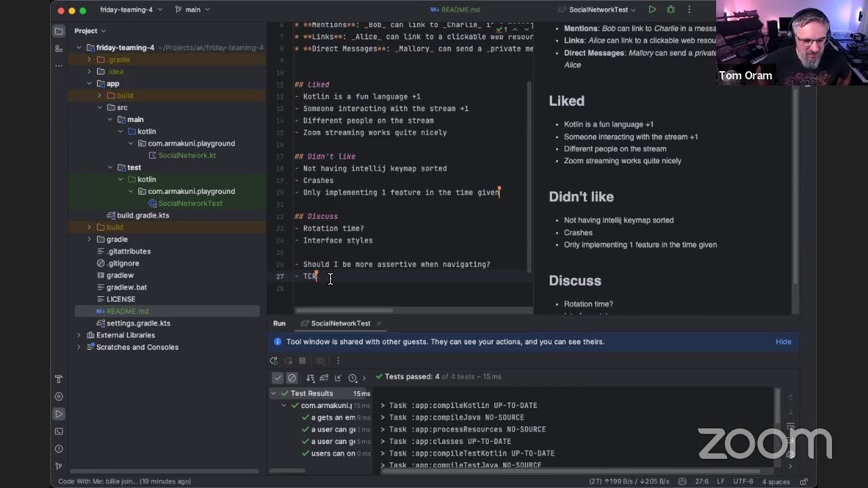Expand Scratches and Consoles node
868x488 pixels.
(79, 347)
